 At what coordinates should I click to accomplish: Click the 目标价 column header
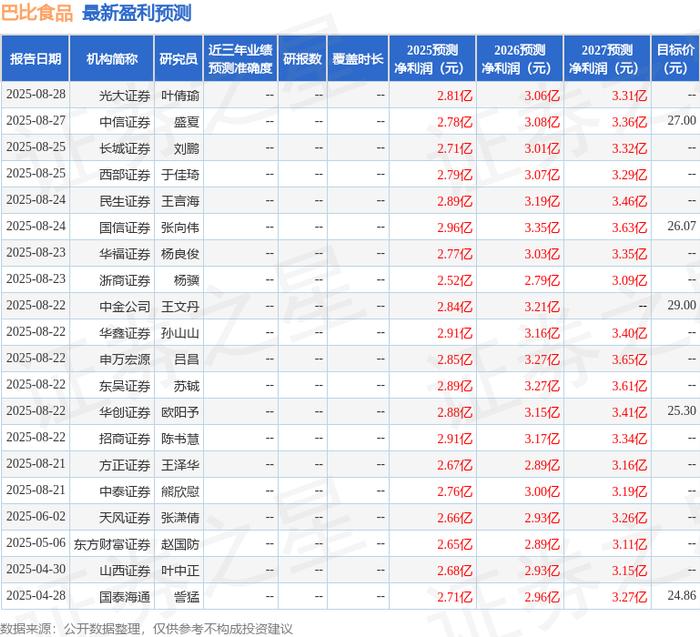675,58
